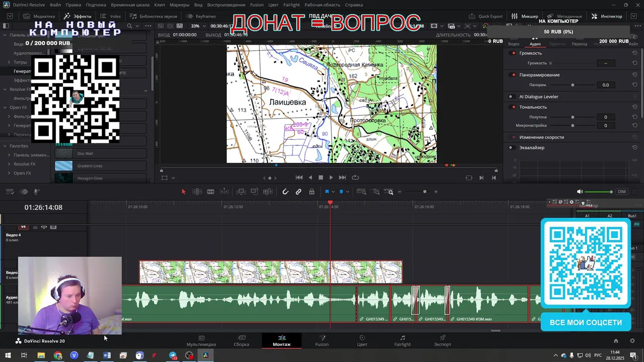Click the Detail Zoom icon
The height and width of the screenshot is (362, 644).
376,192
